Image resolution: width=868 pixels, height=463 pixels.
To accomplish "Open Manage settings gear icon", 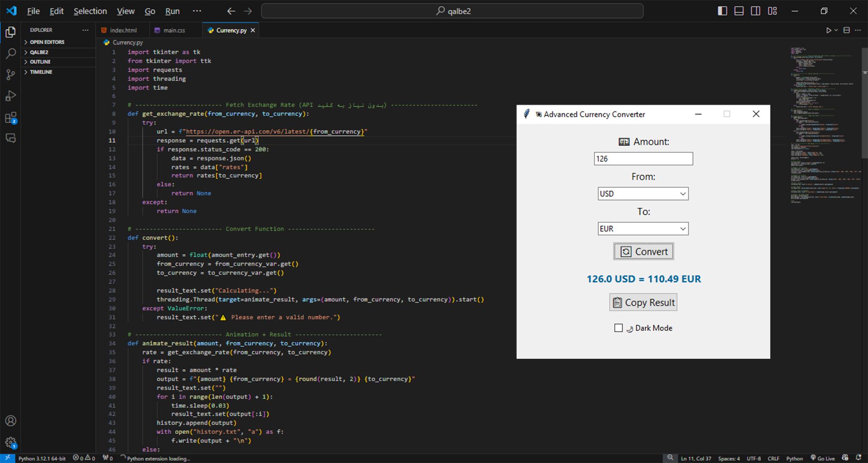I will 11,442.
